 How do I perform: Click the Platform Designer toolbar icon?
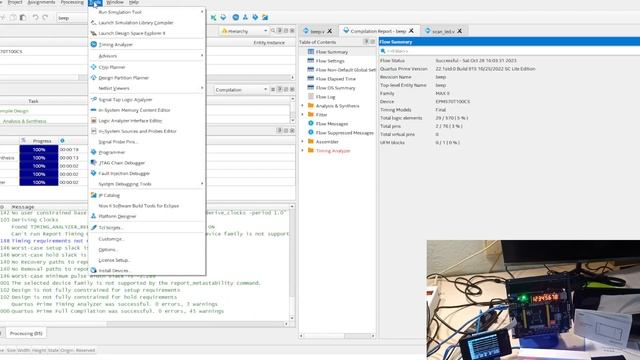click(245, 17)
